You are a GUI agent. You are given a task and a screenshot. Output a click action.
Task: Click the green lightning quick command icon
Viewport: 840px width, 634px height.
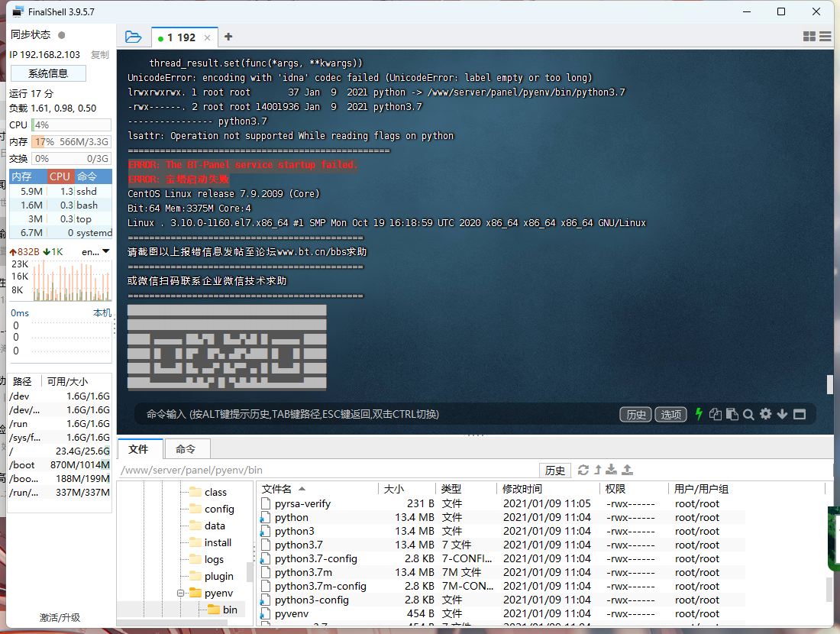(x=699, y=414)
